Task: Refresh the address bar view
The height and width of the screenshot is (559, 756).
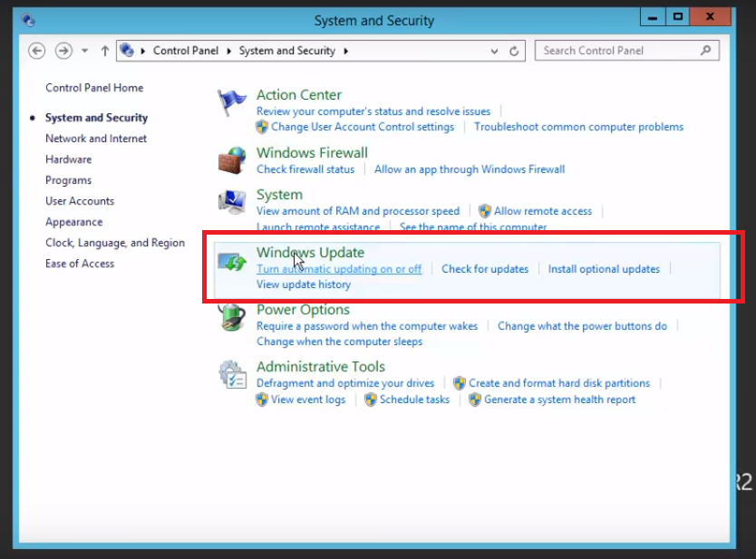Action: coord(514,51)
